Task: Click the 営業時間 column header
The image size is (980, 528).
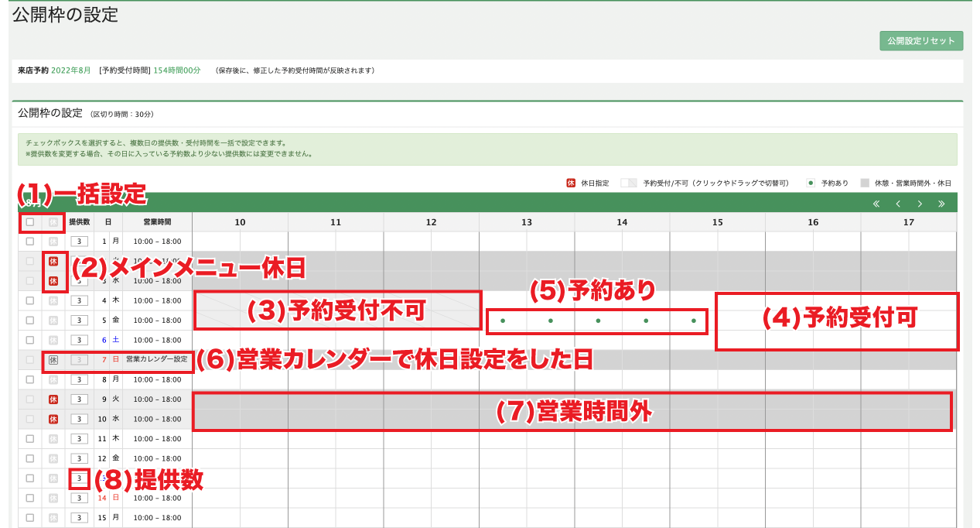Action: (x=157, y=222)
